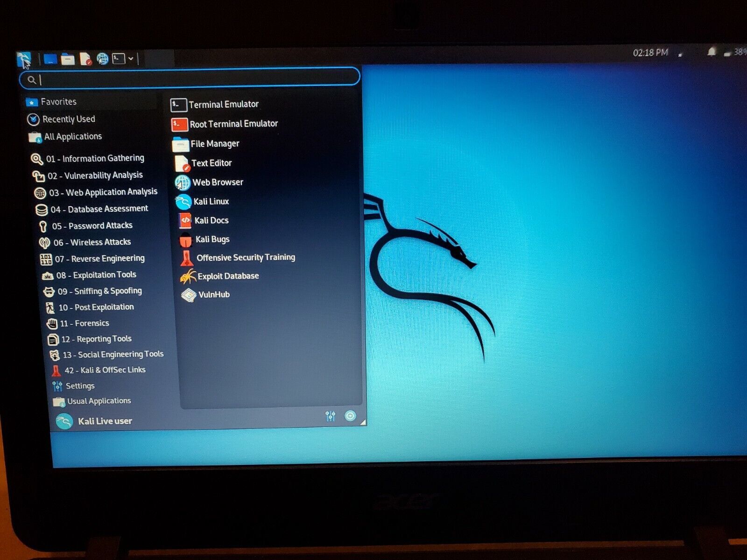Launch Web Browser from top panel globe icon
The width and height of the screenshot is (747, 560).
103,59
